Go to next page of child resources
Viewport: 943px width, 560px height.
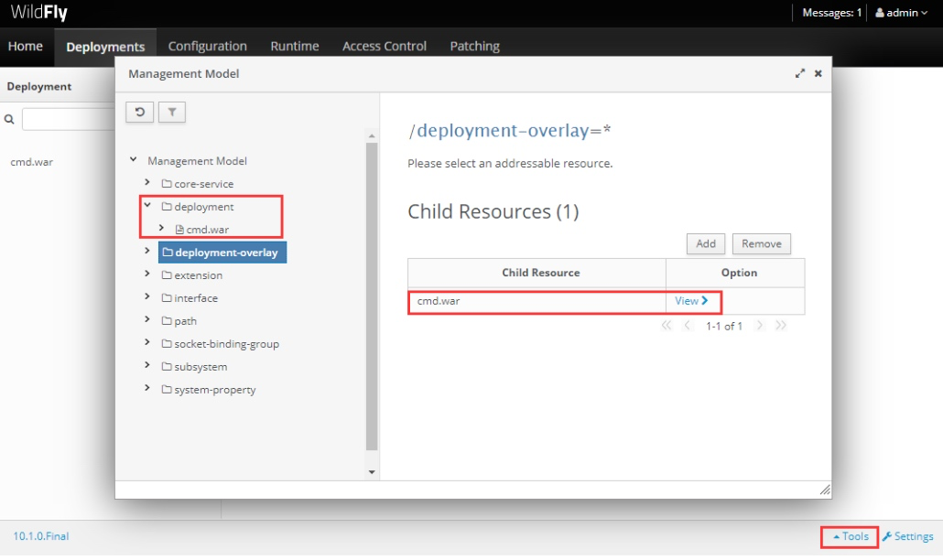point(760,326)
